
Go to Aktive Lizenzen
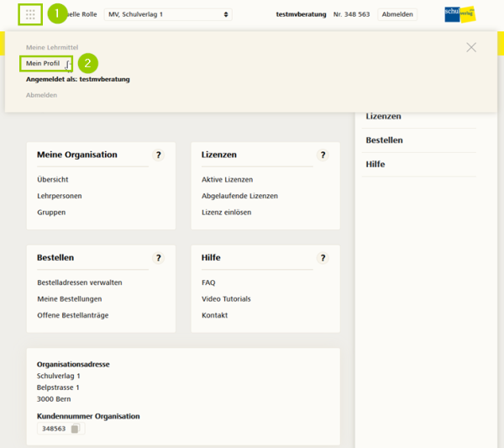pos(227,180)
